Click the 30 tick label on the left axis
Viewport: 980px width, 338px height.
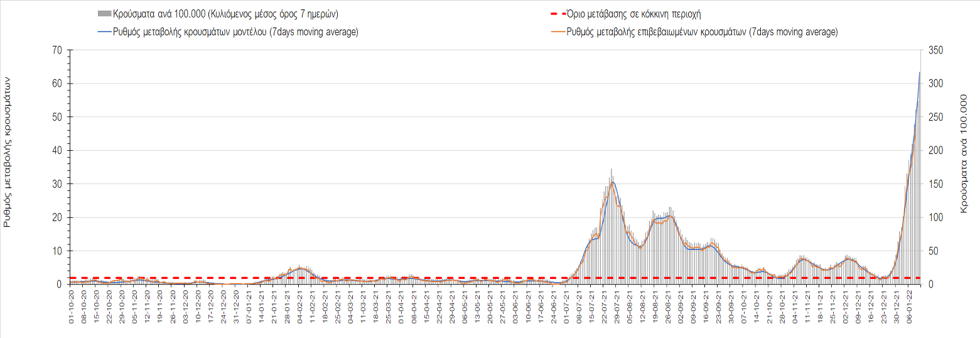tap(57, 184)
